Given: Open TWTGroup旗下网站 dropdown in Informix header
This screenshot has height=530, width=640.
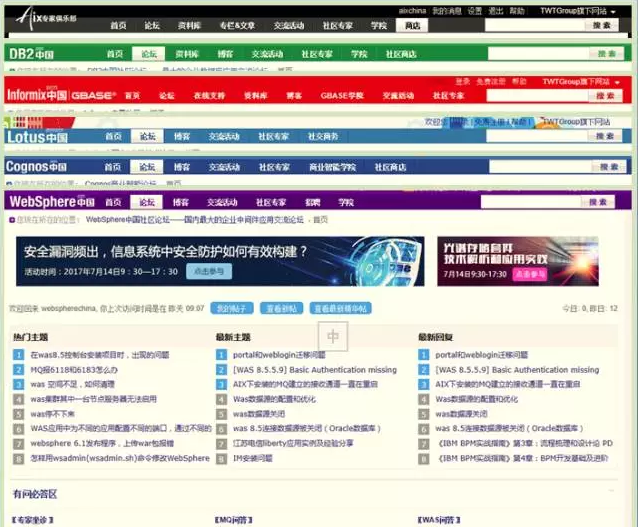Looking at the screenshot, I should (x=580, y=82).
